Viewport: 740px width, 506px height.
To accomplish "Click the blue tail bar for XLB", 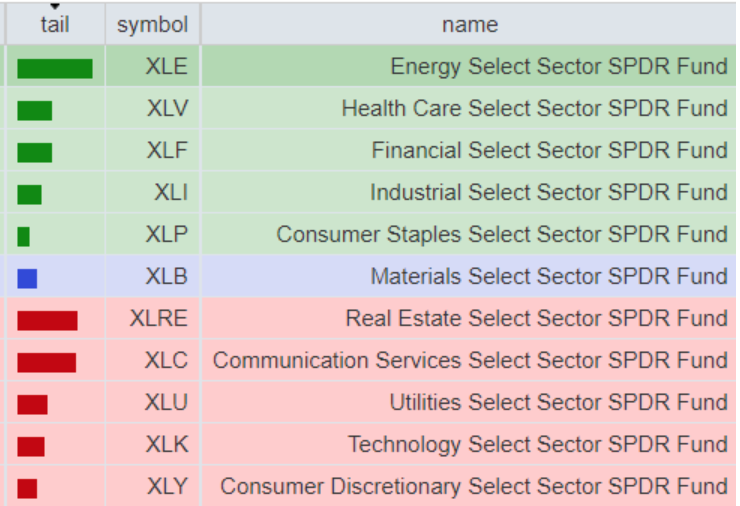I will click(x=27, y=278).
